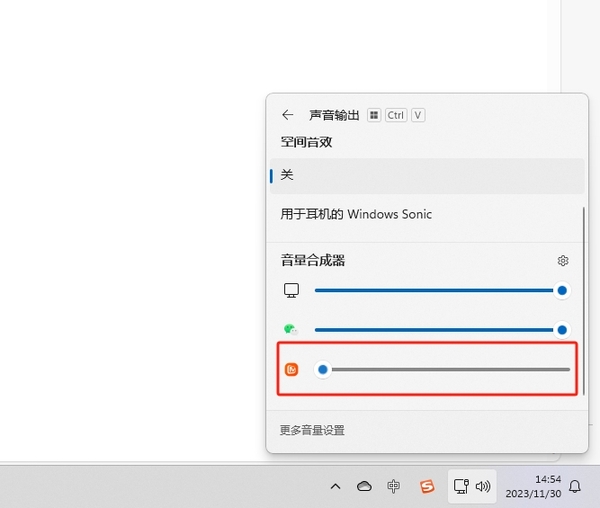Click the V key hint badge

pos(418,115)
